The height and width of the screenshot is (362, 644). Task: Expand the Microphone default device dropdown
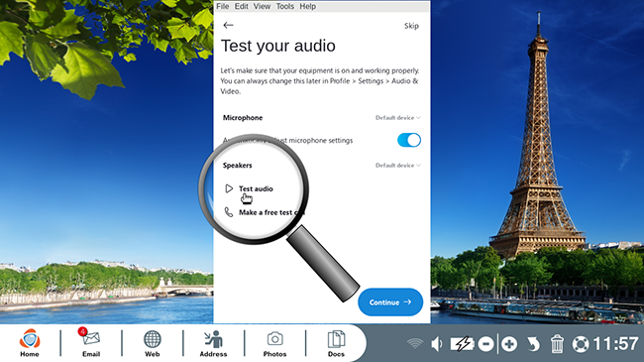coord(398,118)
